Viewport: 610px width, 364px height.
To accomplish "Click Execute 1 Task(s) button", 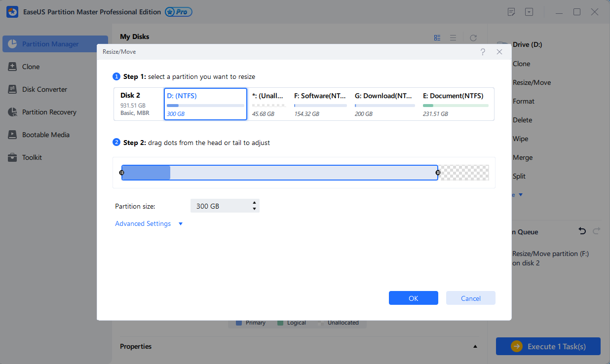I will point(548,346).
